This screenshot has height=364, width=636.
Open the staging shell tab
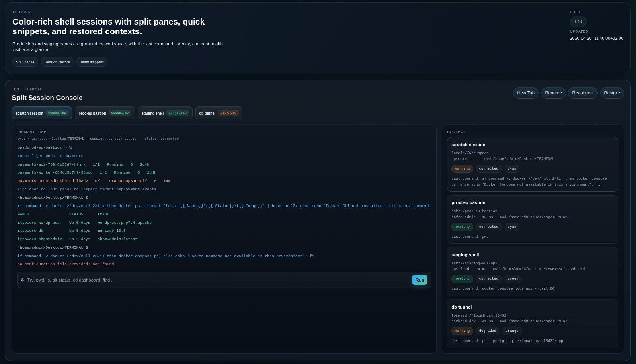pos(165,113)
